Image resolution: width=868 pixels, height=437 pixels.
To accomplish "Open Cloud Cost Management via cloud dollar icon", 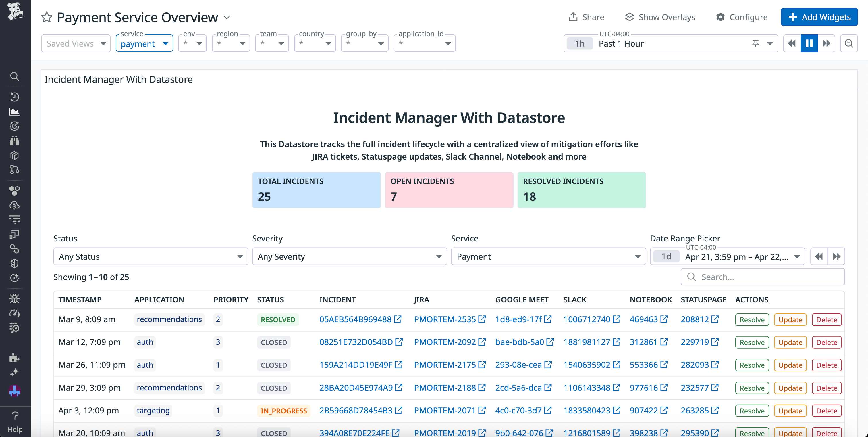I will pyautogui.click(x=15, y=205).
